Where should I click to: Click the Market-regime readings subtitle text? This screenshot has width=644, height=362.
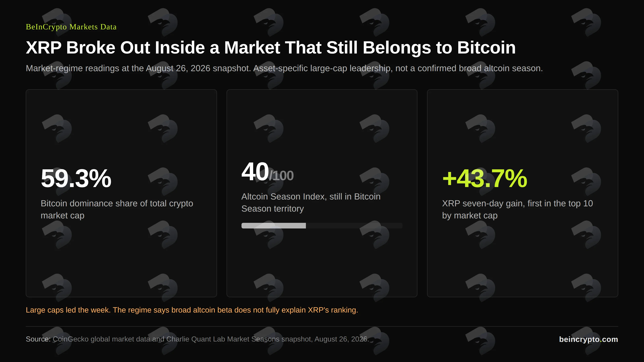[x=284, y=68]
